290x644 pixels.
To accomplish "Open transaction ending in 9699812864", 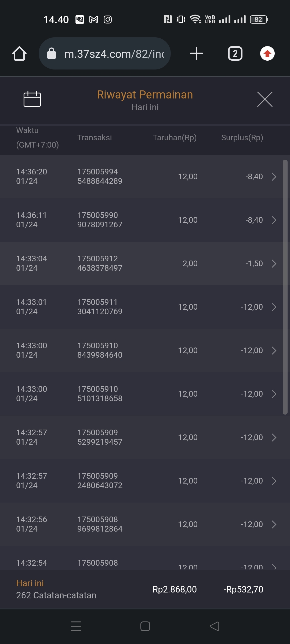I will (x=100, y=524).
